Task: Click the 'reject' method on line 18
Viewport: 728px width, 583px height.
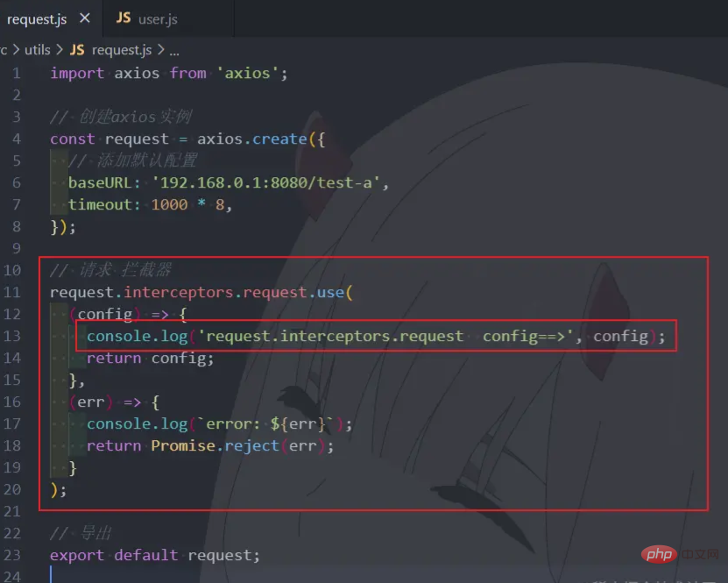Action: click(x=251, y=446)
